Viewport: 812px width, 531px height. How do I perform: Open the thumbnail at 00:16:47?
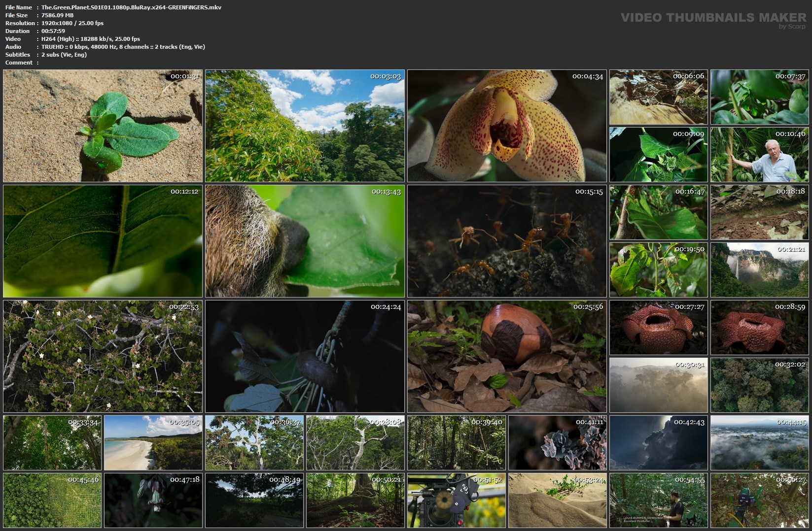coord(659,212)
